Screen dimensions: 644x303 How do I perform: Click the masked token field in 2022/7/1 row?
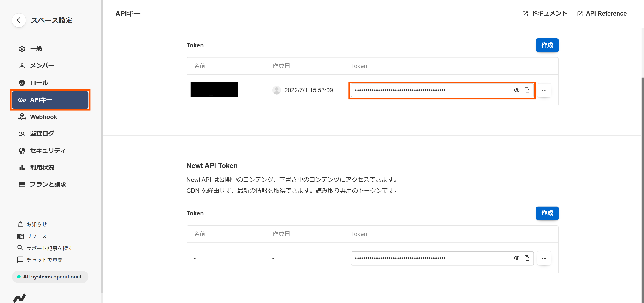point(442,90)
